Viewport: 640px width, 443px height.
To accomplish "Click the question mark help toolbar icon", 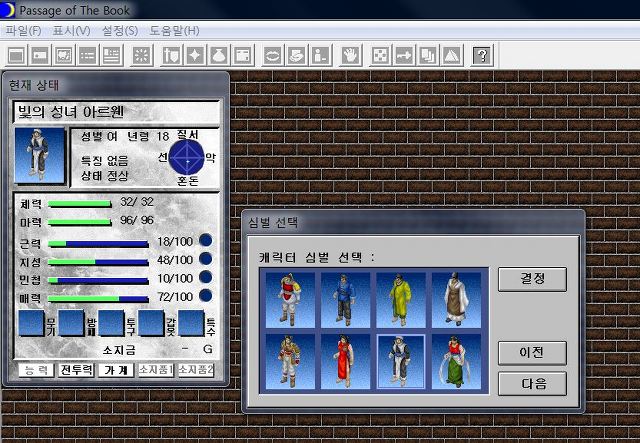I will point(482,54).
